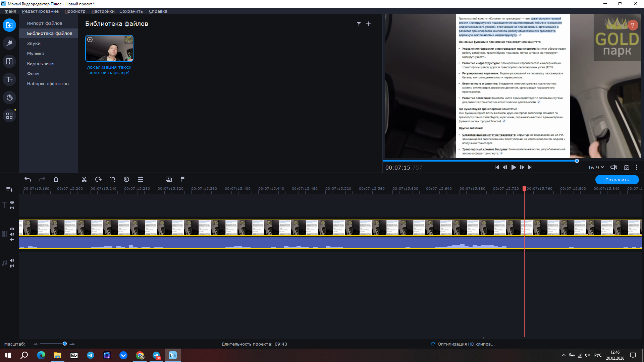Screen dimensions: 644x362
Task: Open the Редактирование menu
Action: (x=40, y=11)
